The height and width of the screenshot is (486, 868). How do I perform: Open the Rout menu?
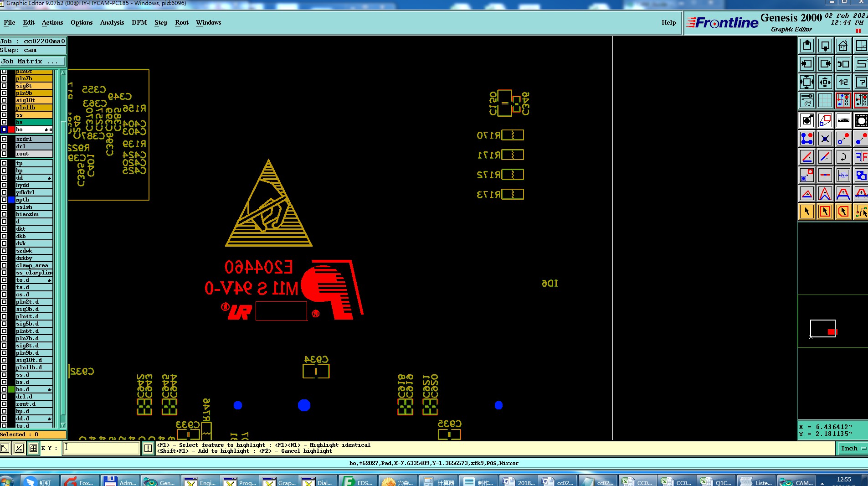coord(182,22)
